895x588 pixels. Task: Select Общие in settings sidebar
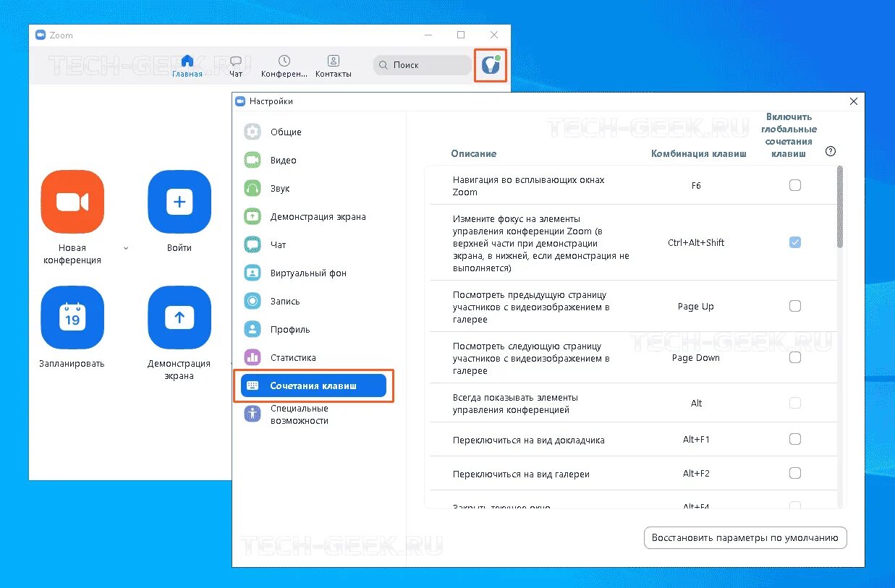pyautogui.click(x=286, y=132)
